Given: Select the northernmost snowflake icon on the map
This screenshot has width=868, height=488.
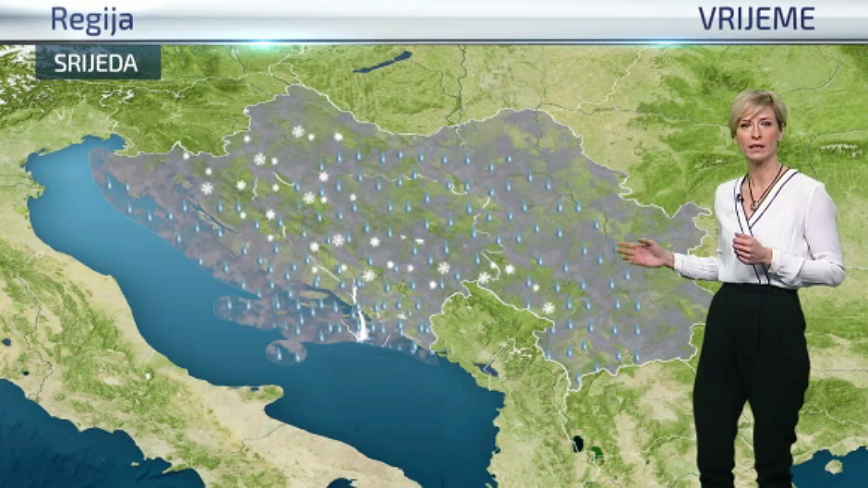Looking at the screenshot, I should pyautogui.click(x=298, y=132).
